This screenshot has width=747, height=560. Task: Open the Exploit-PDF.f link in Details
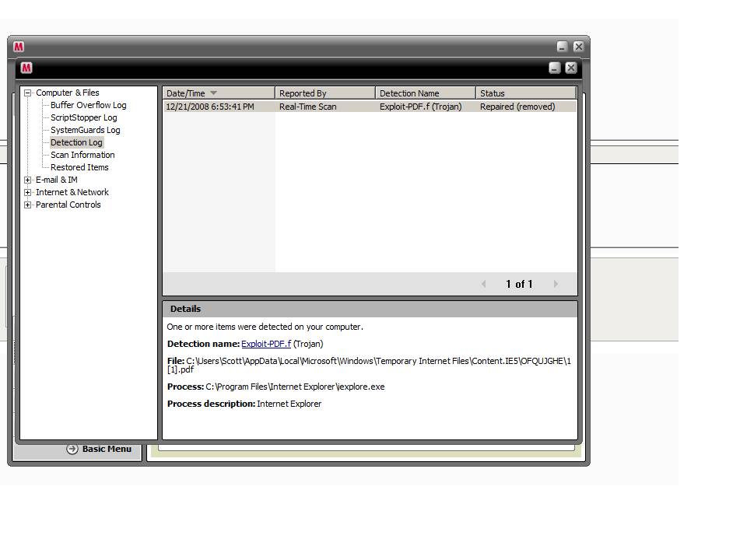[x=266, y=344]
